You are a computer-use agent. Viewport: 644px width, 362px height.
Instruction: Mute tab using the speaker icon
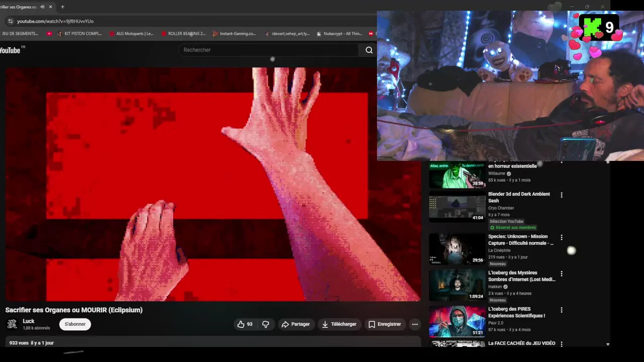[42, 7]
